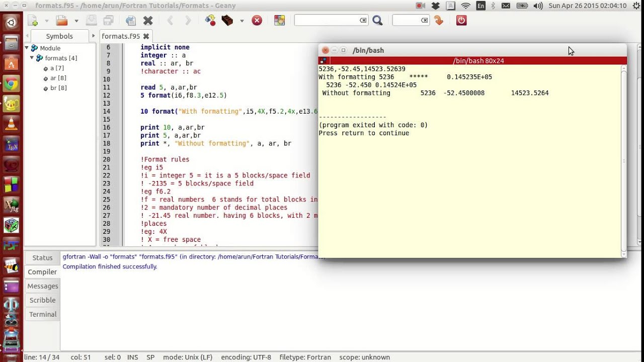Stop the running program with the red stop icon

(257, 21)
